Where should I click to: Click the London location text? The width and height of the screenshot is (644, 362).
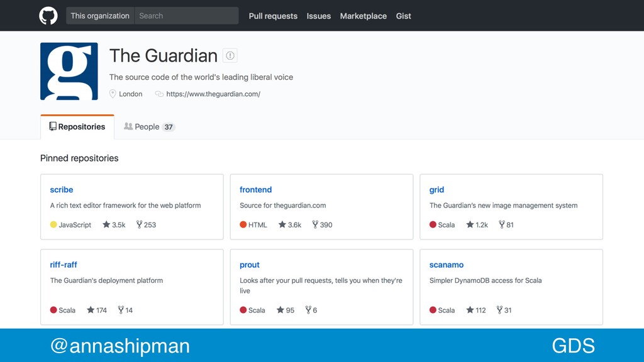[131, 94]
